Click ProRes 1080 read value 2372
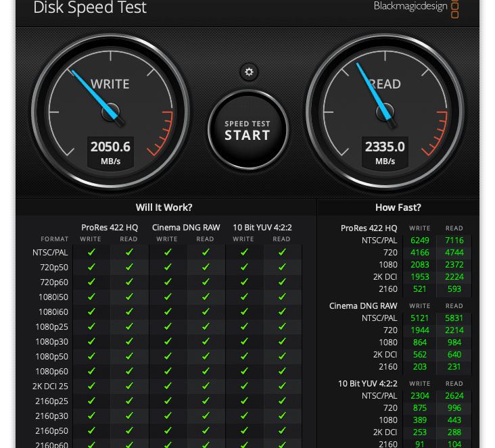The width and height of the screenshot is (495, 448). point(454,265)
